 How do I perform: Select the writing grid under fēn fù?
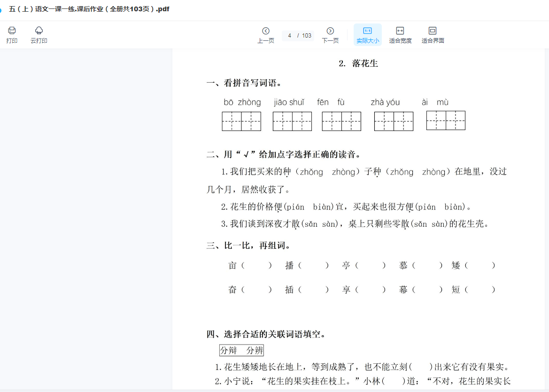point(341,121)
